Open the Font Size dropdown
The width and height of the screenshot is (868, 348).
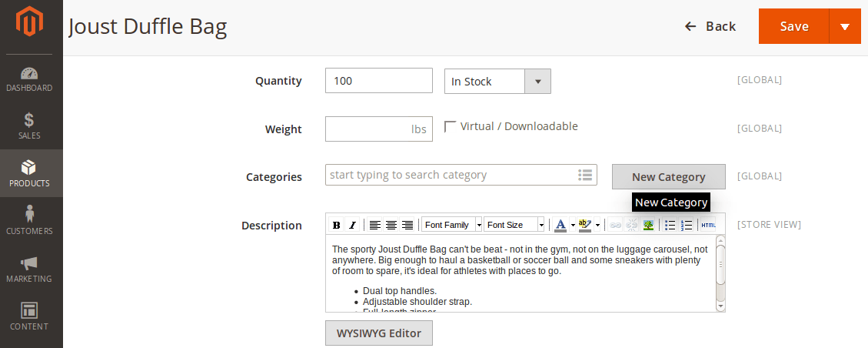[x=514, y=225]
